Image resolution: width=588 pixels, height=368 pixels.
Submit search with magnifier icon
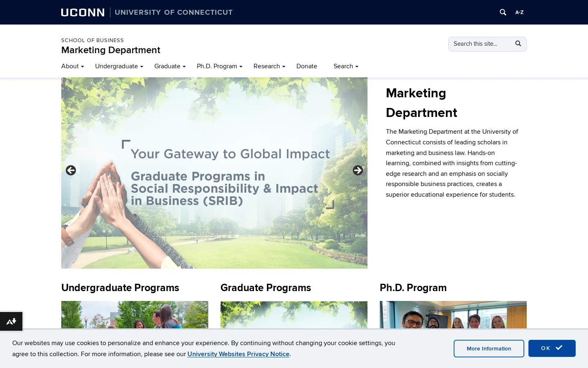click(518, 44)
